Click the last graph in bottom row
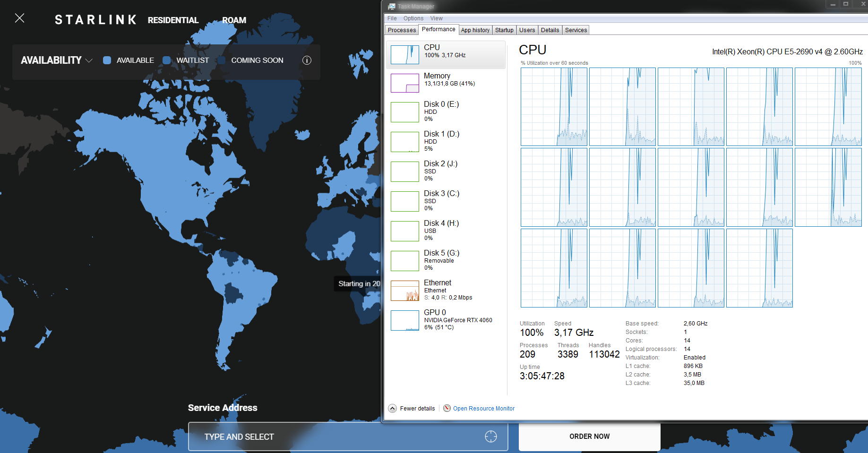The image size is (868, 453). click(x=759, y=268)
